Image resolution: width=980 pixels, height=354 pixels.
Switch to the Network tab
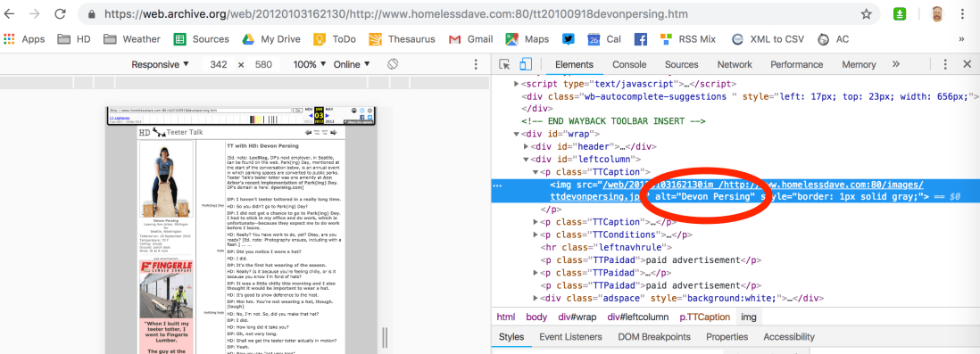735,64
